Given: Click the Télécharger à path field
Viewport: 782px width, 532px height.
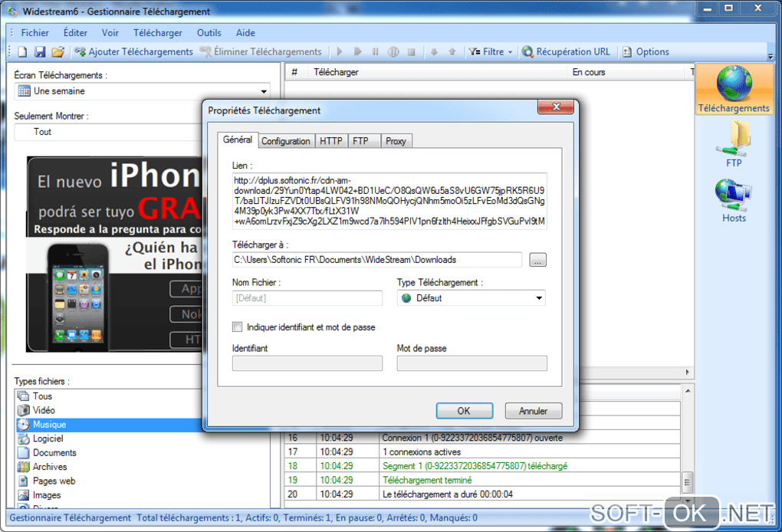Looking at the screenshot, I should point(377,260).
